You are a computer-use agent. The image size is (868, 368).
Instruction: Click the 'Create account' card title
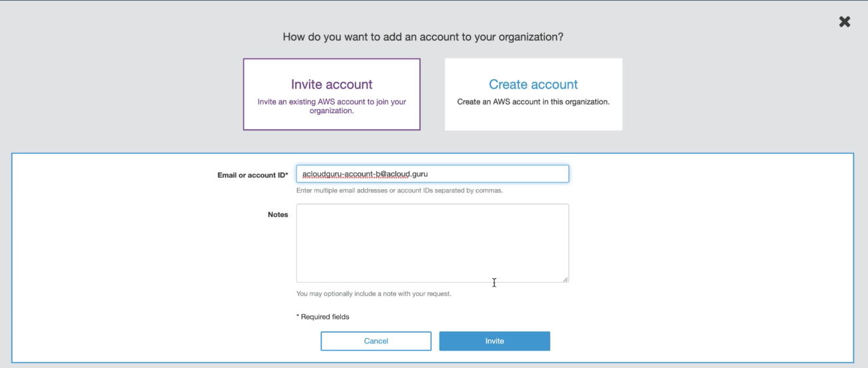click(x=533, y=85)
